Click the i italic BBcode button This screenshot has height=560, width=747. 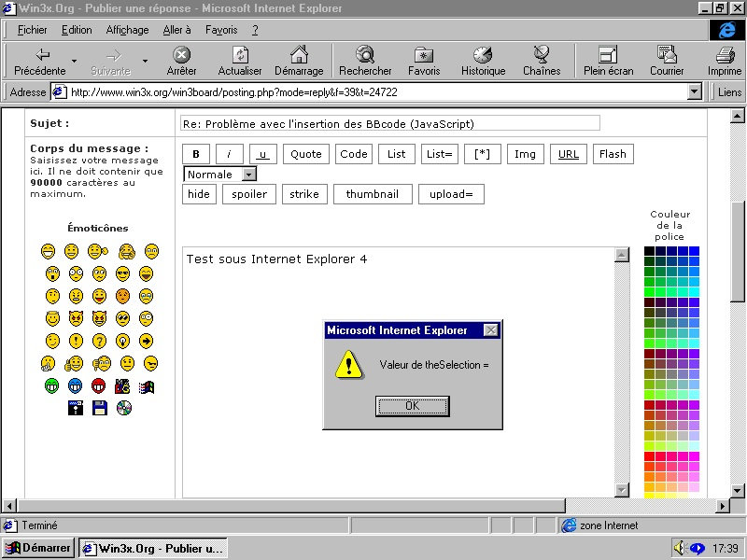tap(229, 154)
